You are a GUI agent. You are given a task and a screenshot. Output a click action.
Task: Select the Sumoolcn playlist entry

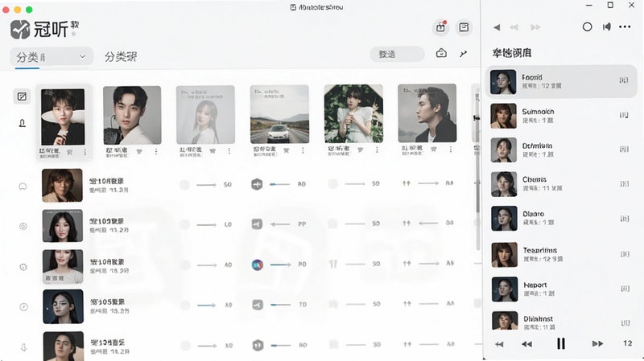click(x=561, y=116)
